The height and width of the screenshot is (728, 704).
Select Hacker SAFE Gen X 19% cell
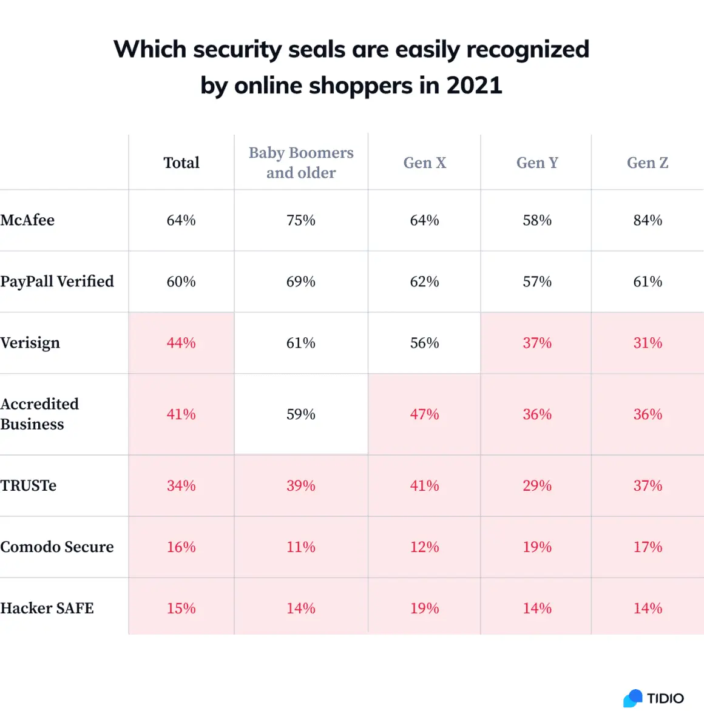pos(425,608)
